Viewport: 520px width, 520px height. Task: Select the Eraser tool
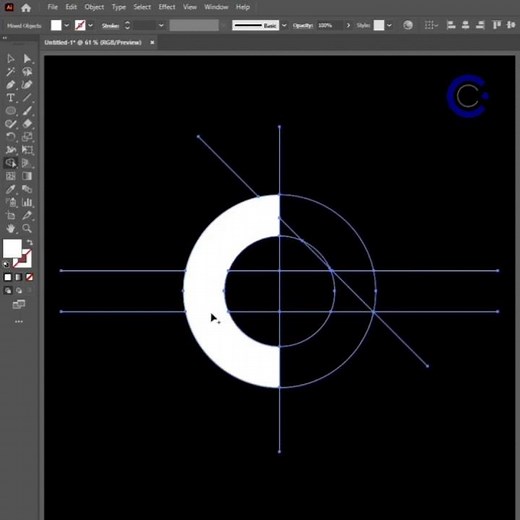[x=27, y=124]
